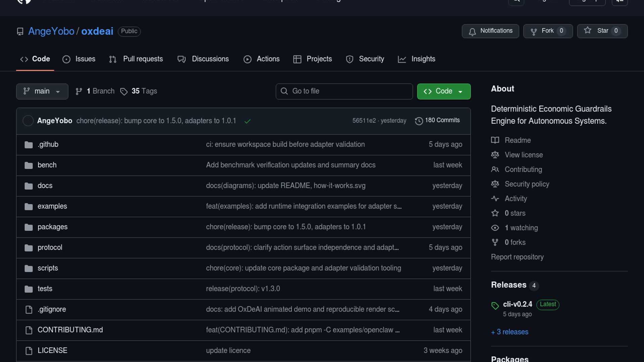Click the watching eye icon

click(495, 228)
